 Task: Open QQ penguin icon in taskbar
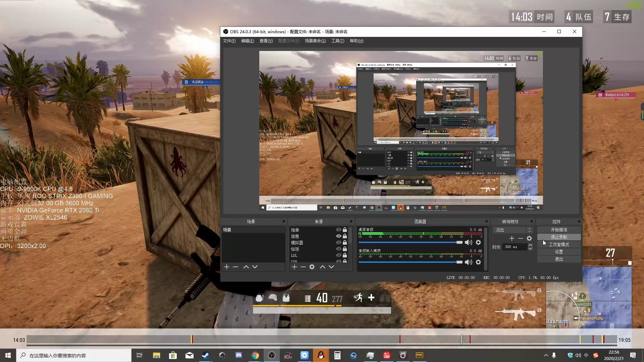[x=321, y=355]
